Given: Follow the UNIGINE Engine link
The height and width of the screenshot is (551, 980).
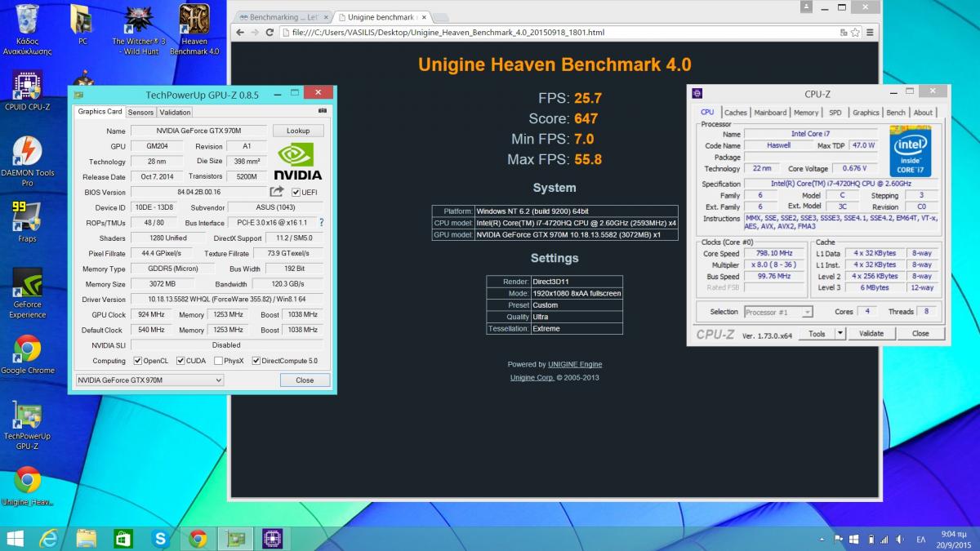Looking at the screenshot, I should click(x=575, y=364).
